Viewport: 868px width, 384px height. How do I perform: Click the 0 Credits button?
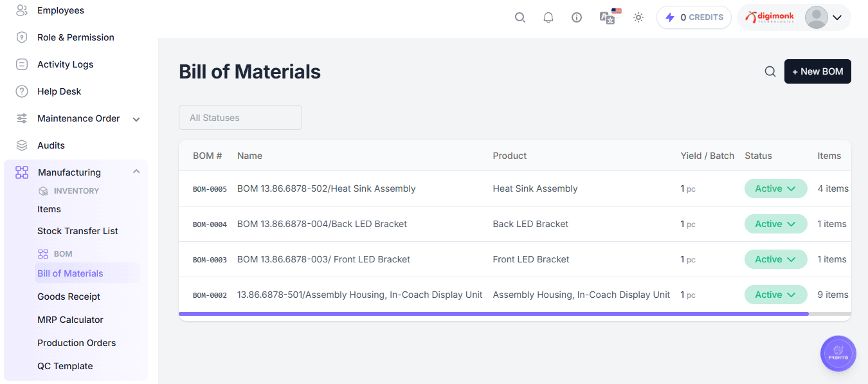pyautogui.click(x=694, y=17)
